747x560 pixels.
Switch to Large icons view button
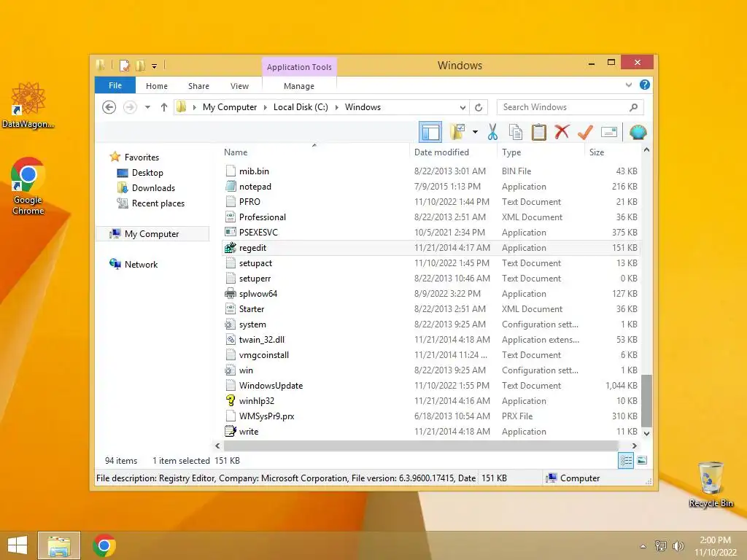642,460
